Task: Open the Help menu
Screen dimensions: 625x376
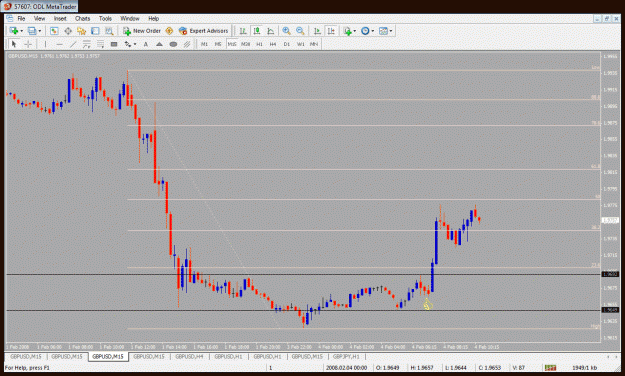Action: (x=153, y=18)
